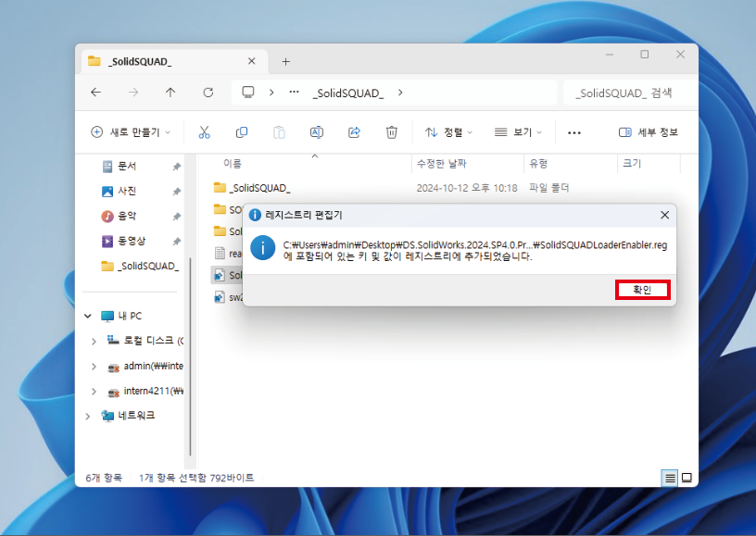Click the sidebar vertical scrollbar
The width and height of the screenshot is (756, 536).
pos(190,356)
